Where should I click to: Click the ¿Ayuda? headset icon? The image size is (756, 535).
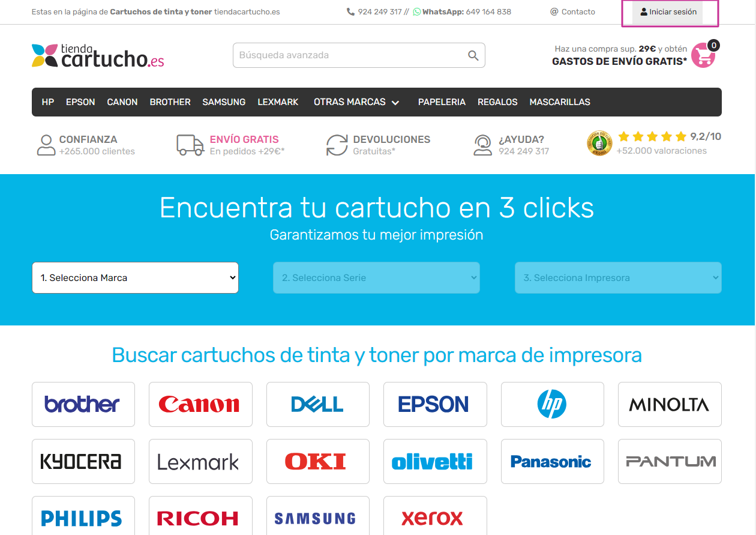click(483, 145)
